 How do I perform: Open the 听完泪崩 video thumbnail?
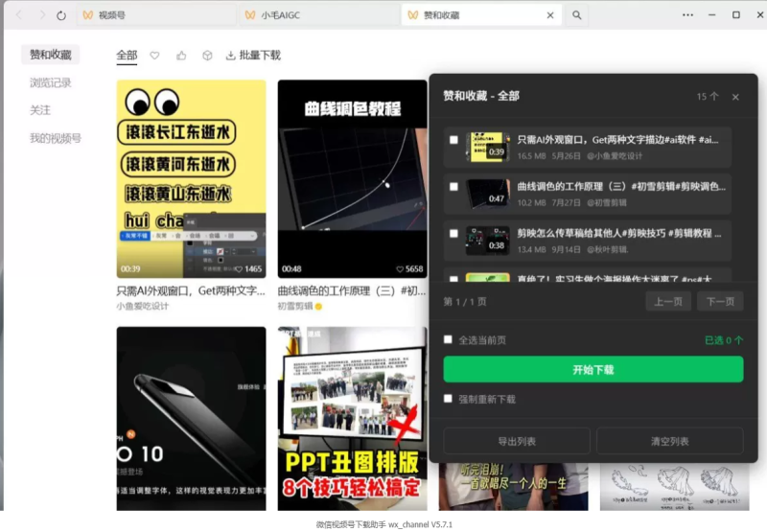coord(513,487)
